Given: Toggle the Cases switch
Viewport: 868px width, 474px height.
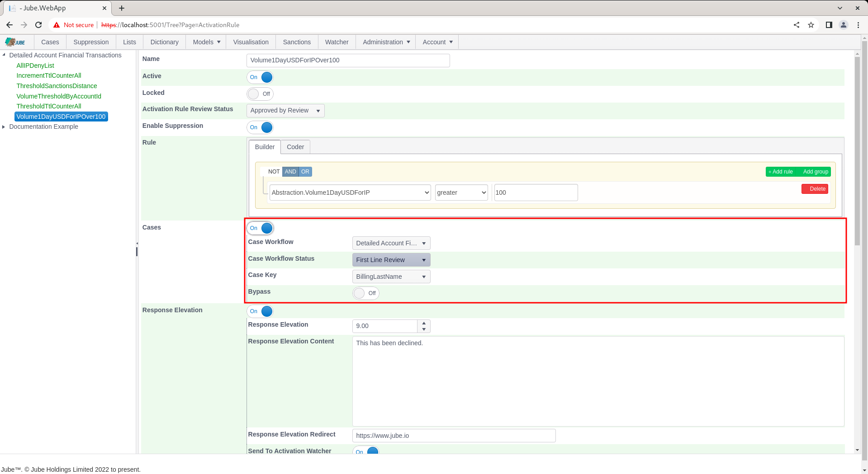Looking at the screenshot, I should 260,228.
